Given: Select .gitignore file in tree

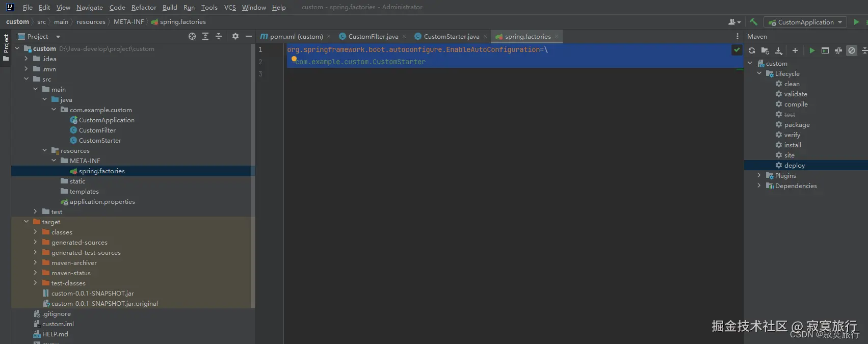Looking at the screenshot, I should point(56,313).
